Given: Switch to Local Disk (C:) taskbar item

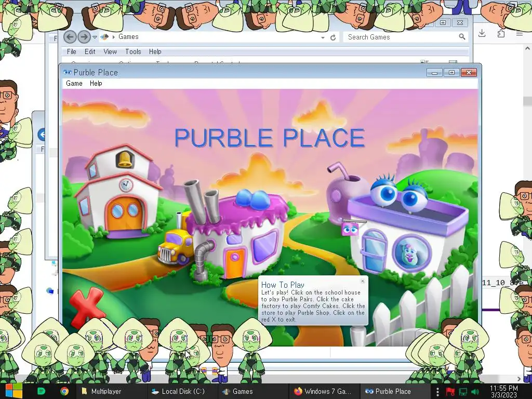Looking at the screenshot, I should 182,391.
